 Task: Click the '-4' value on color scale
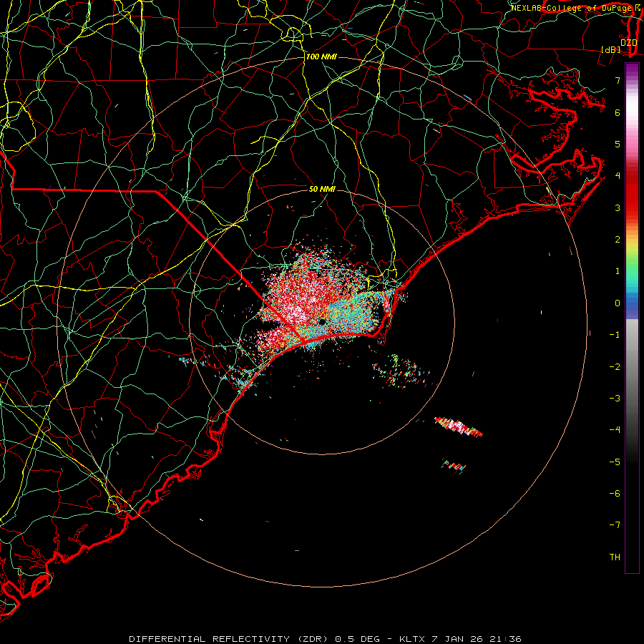[615, 429]
